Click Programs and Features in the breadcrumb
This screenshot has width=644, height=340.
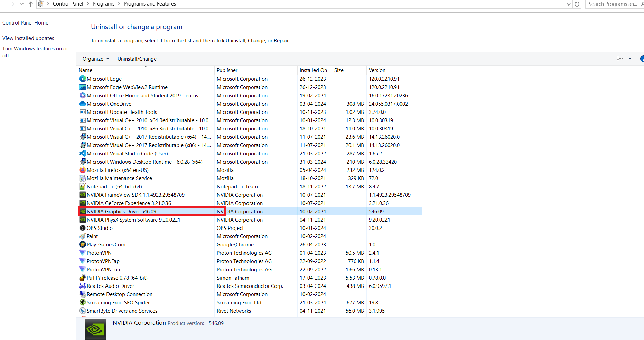[x=150, y=4]
